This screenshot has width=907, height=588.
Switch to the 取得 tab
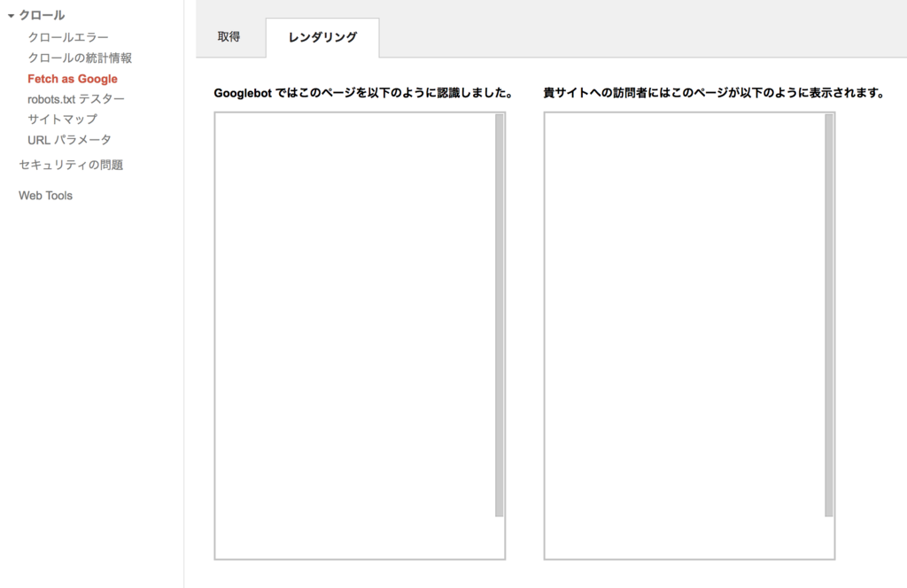(x=229, y=37)
